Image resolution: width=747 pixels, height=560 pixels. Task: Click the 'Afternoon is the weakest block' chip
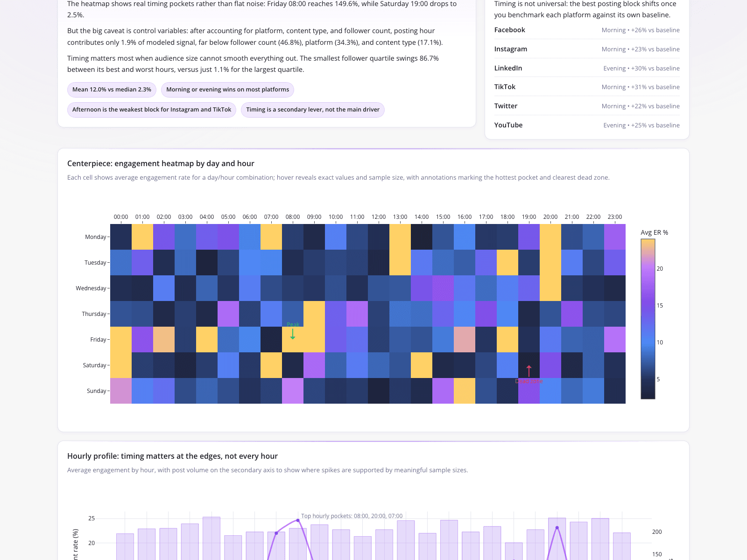click(152, 110)
